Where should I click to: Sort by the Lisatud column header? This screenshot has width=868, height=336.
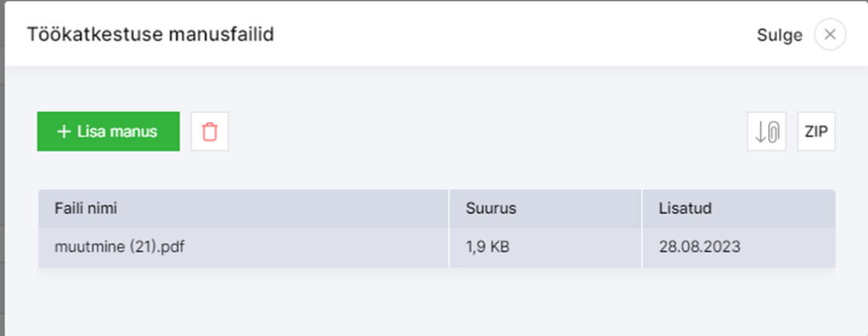(x=685, y=209)
